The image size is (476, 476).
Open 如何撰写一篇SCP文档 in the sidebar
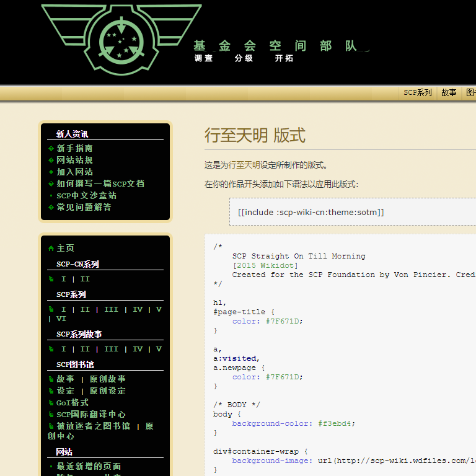pos(100,184)
